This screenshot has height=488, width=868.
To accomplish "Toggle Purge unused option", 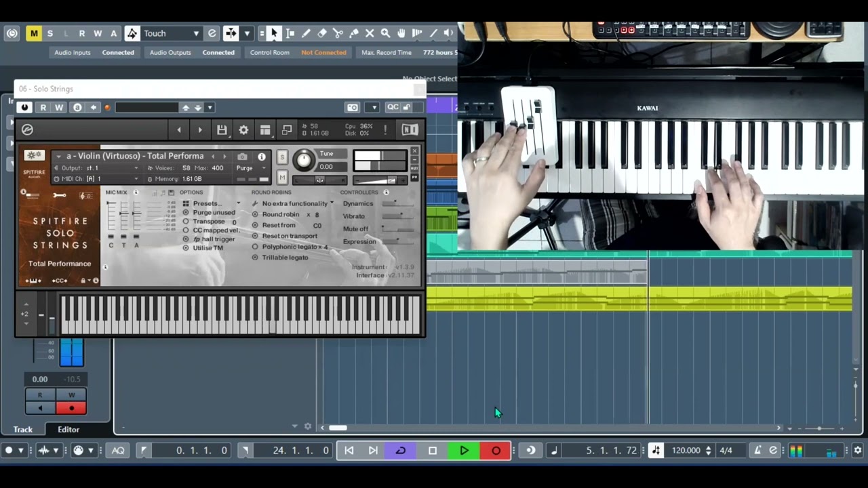I will click(186, 212).
